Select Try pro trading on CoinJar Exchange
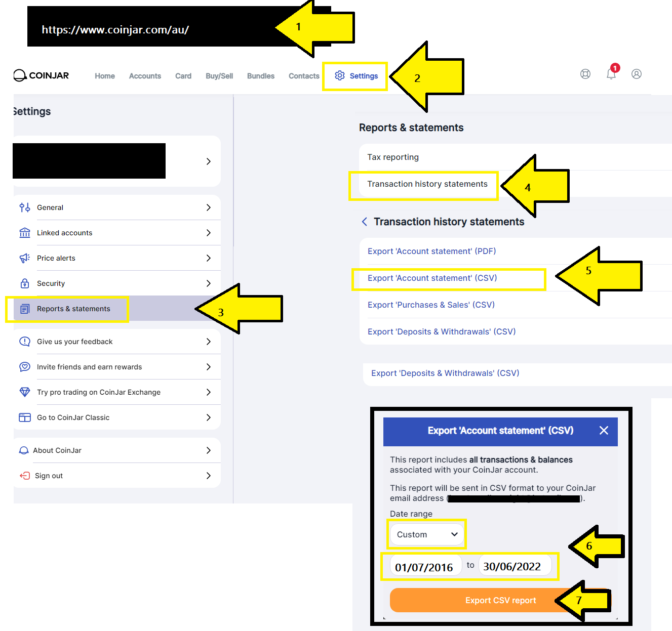Image resolution: width=672 pixels, height=631 pixels. pos(99,392)
